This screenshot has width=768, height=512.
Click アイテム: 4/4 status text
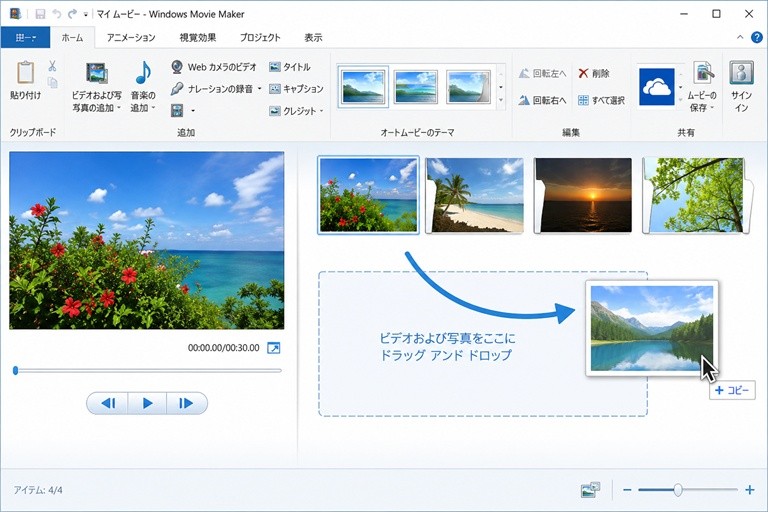point(38,490)
